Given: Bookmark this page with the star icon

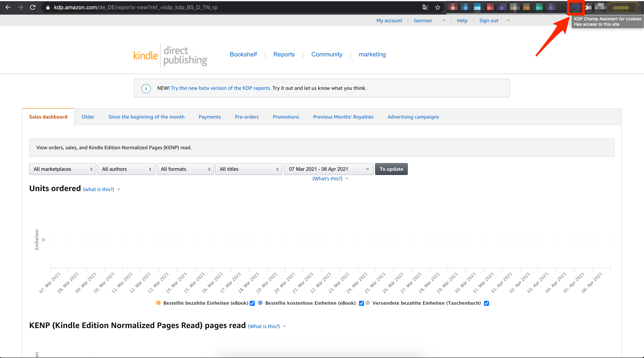Looking at the screenshot, I should point(437,7).
